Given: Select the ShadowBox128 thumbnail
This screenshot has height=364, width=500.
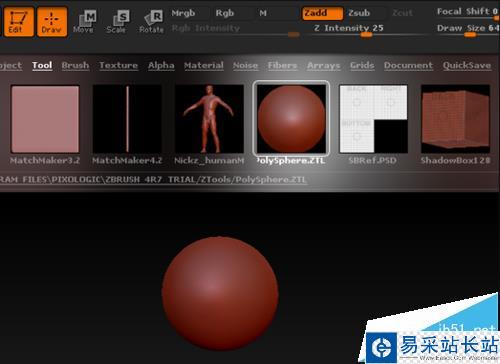Looking at the screenshot, I should 455,119.
